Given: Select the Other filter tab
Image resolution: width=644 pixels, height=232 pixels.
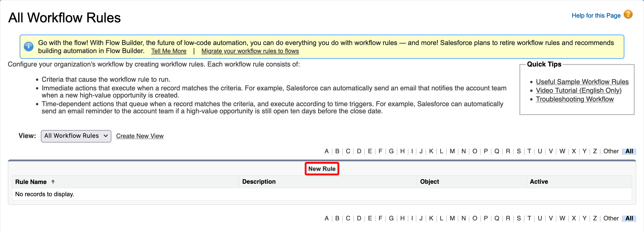Looking at the screenshot, I should click(x=611, y=151).
